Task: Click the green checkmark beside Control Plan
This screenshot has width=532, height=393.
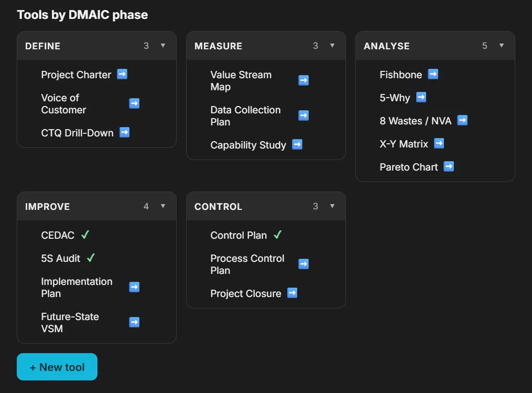Action: pyautogui.click(x=278, y=235)
